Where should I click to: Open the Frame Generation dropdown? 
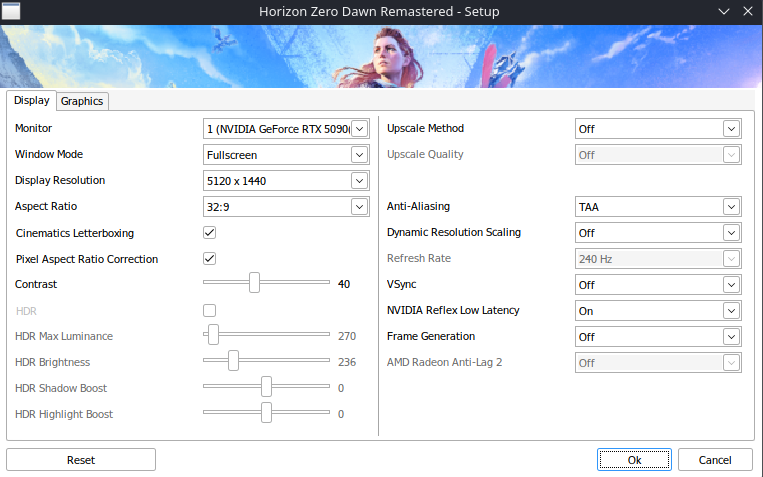point(658,337)
